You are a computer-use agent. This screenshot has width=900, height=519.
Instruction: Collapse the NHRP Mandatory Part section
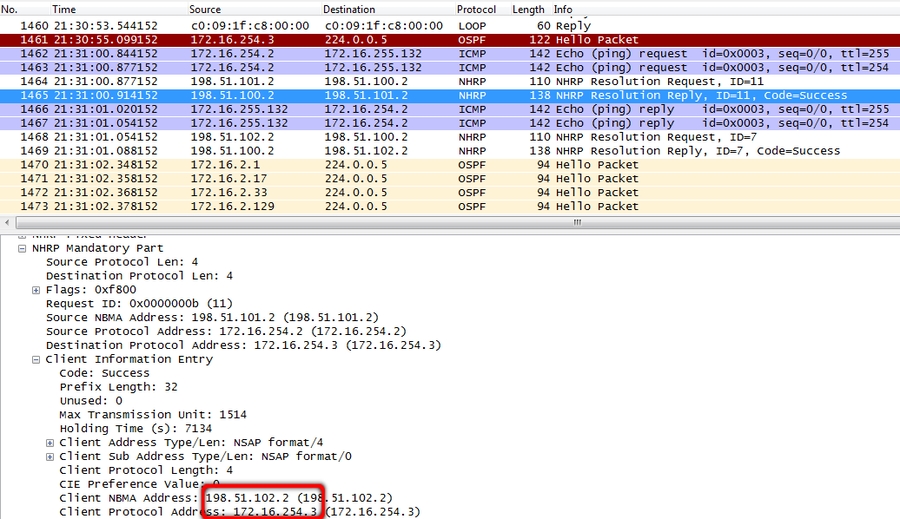22,248
